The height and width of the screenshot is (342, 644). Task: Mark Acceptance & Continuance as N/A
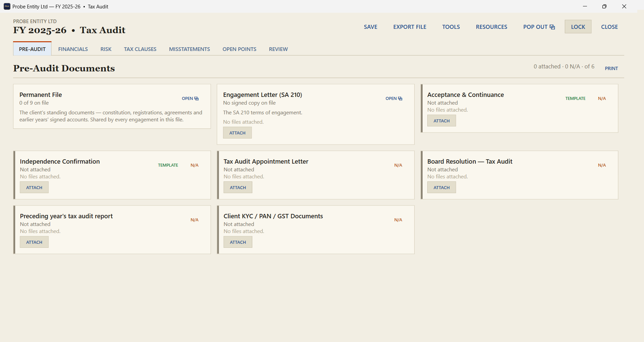602,99
